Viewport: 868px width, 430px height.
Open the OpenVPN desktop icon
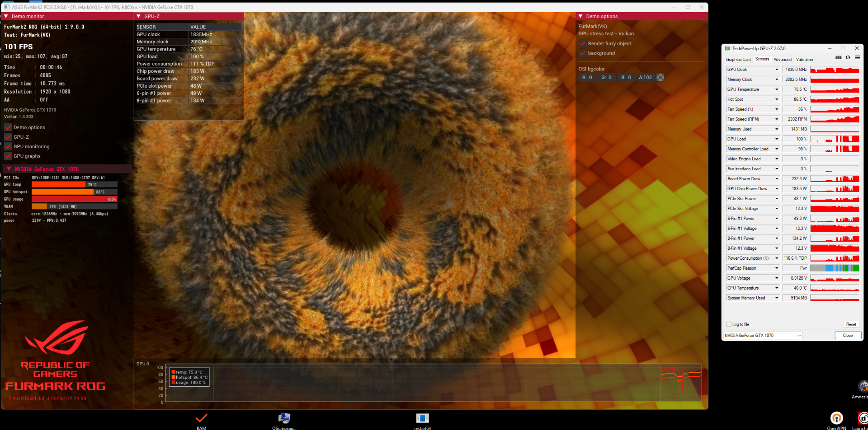[x=836, y=418]
